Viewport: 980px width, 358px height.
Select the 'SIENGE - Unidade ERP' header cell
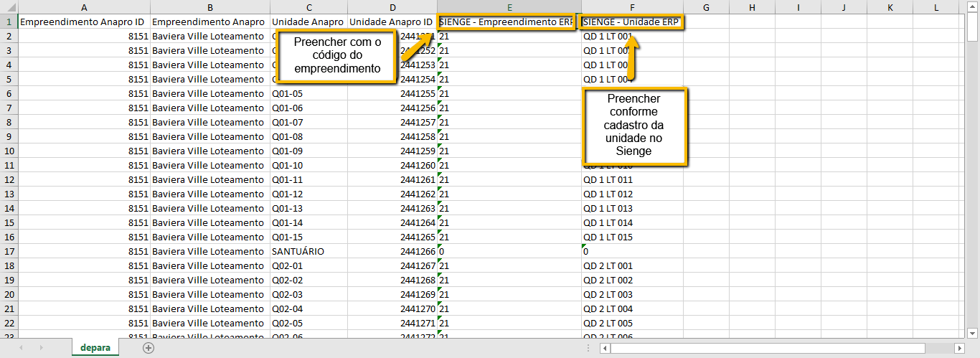(x=631, y=22)
